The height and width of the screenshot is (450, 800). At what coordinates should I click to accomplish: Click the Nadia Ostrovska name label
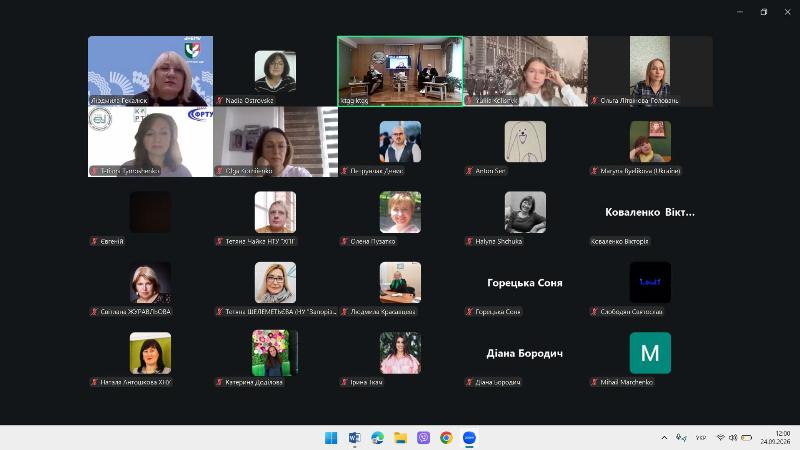[249, 101]
